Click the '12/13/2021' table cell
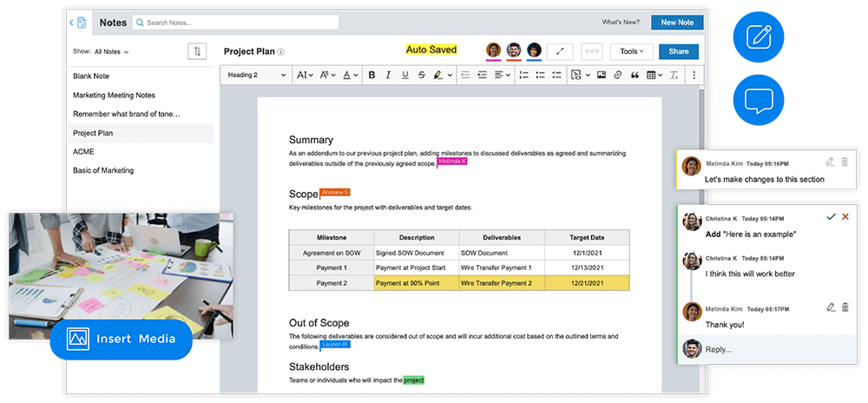The height and width of the screenshot is (403, 868). pos(587,268)
